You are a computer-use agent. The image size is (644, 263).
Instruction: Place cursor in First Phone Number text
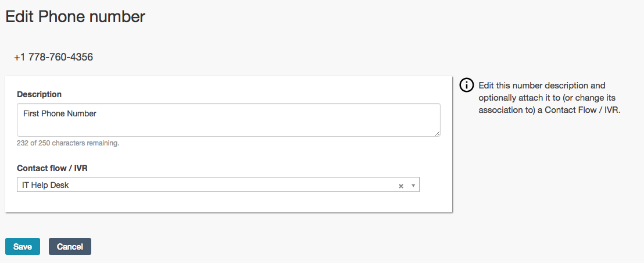click(x=59, y=113)
